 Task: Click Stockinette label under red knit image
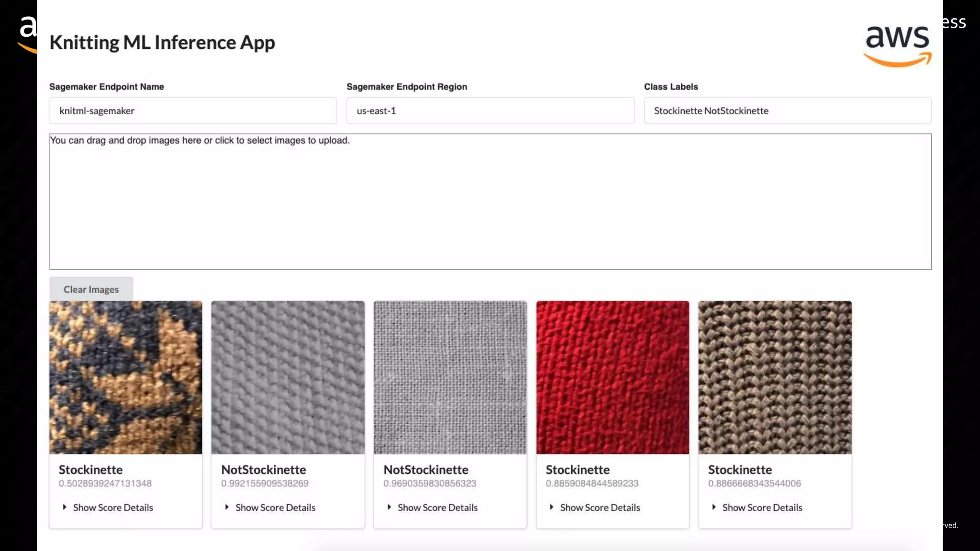(578, 470)
